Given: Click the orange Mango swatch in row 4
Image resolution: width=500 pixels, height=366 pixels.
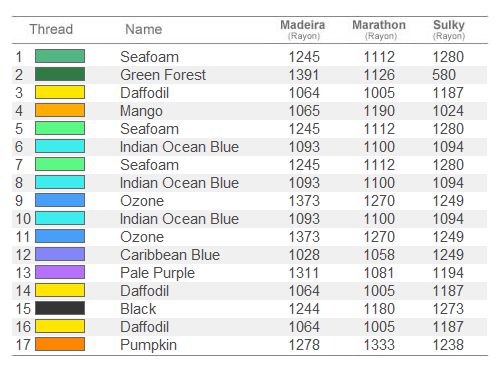Looking at the screenshot, I should click(60, 110).
